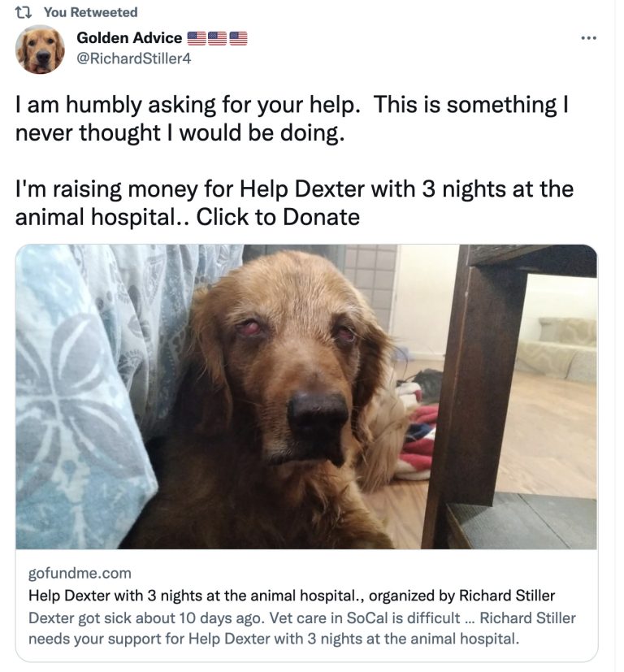The width and height of the screenshot is (624, 672).
Task: Click the "You Retweeted" label
Action: pyautogui.click(x=90, y=12)
